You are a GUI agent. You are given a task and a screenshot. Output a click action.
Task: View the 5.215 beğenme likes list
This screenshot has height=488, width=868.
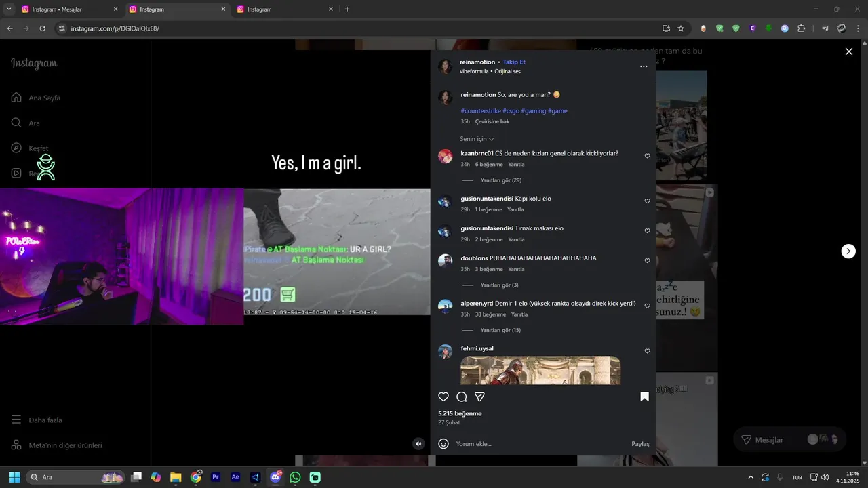pos(460,413)
